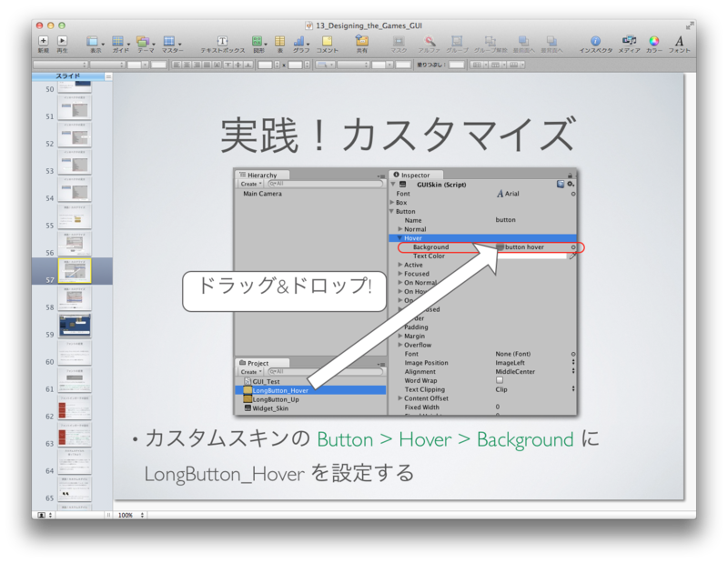Select slide 55 thumbnail

click(75, 216)
